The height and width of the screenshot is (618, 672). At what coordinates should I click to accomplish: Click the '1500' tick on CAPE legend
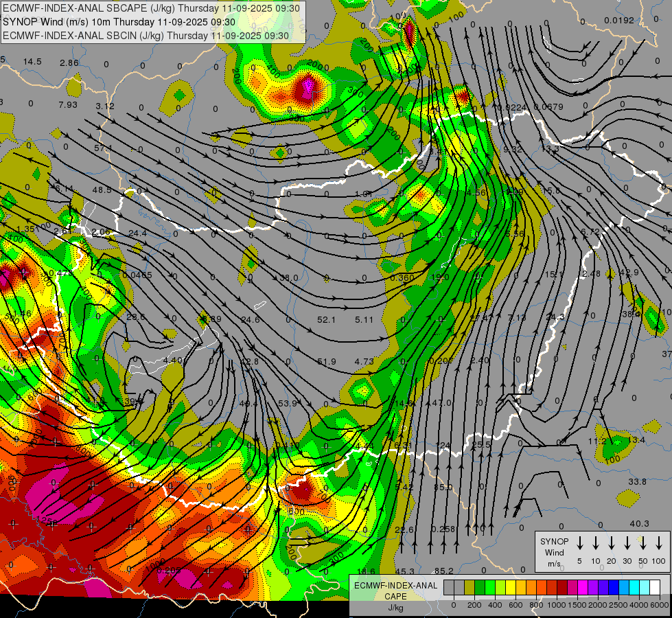point(577,605)
